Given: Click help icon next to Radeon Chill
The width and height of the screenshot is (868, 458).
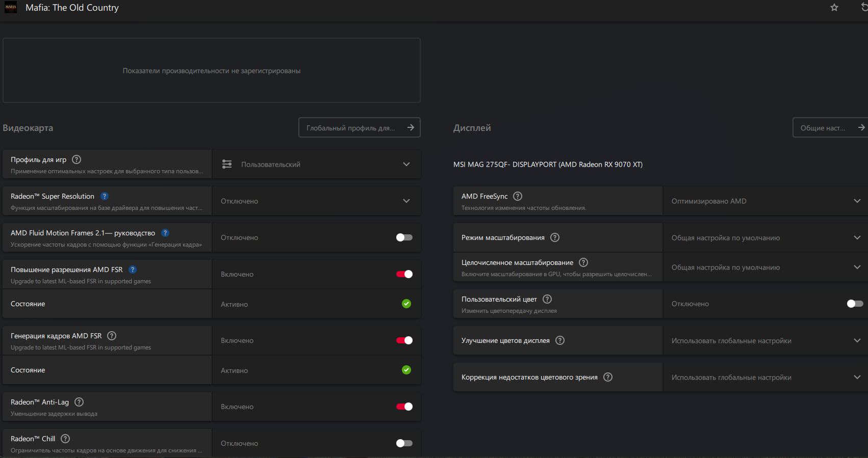Looking at the screenshot, I should click(65, 439).
